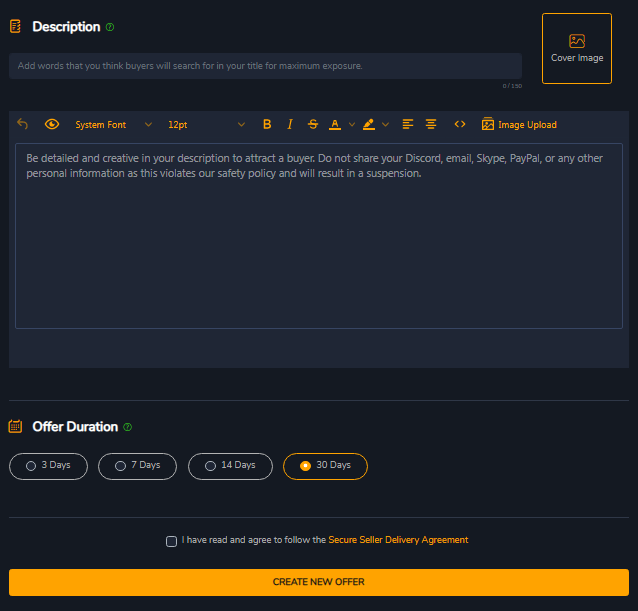This screenshot has height=611, width=638.
Task: Open the Secure Seller Delivery Agreement link
Action: 398,540
